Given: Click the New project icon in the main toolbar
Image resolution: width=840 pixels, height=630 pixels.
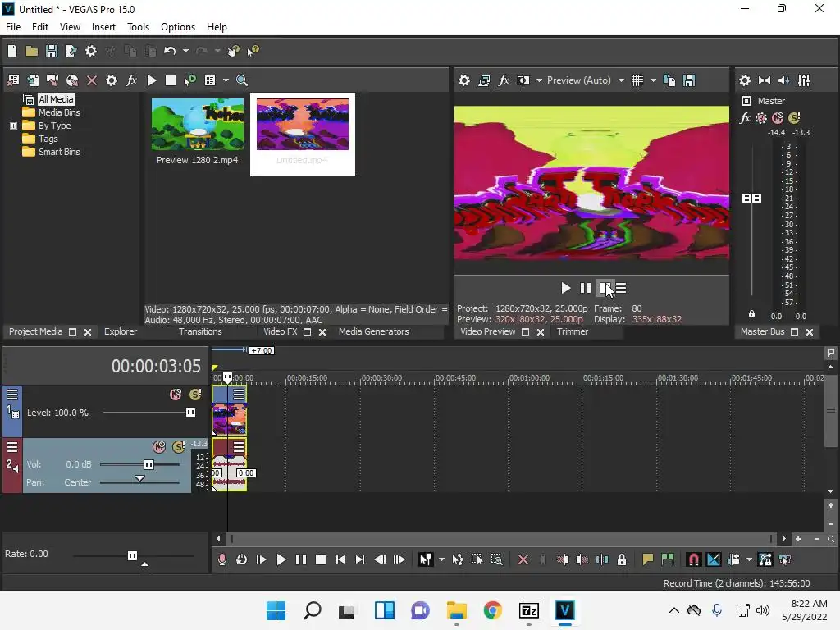Looking at the screenshot, I should coord(12,51).
